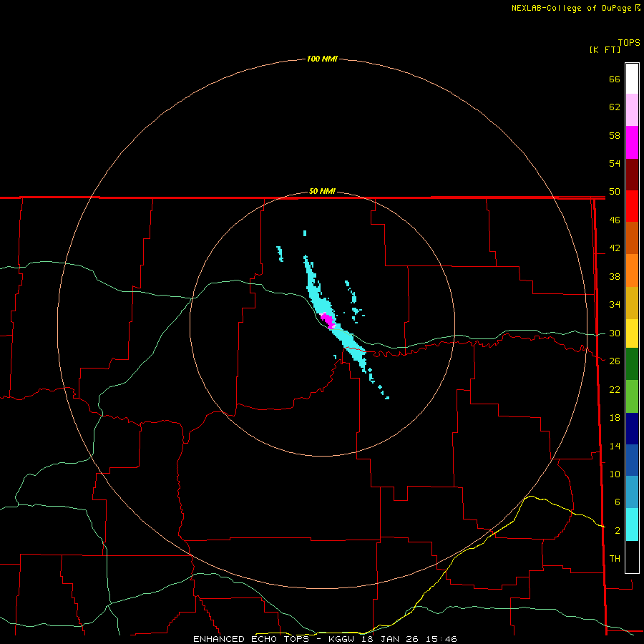This screenshot has height=644, width=644.
Task: Click the 54 legend value
Action: [x=615, y=163]
